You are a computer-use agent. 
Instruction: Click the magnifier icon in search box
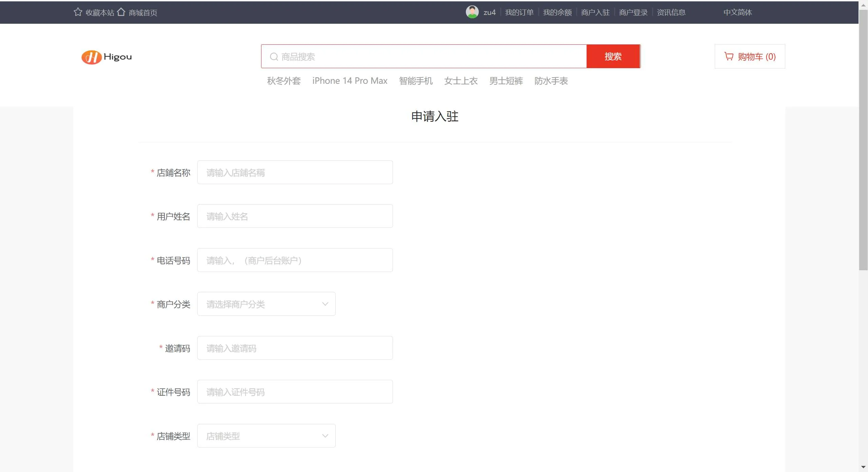coord(274,57)
